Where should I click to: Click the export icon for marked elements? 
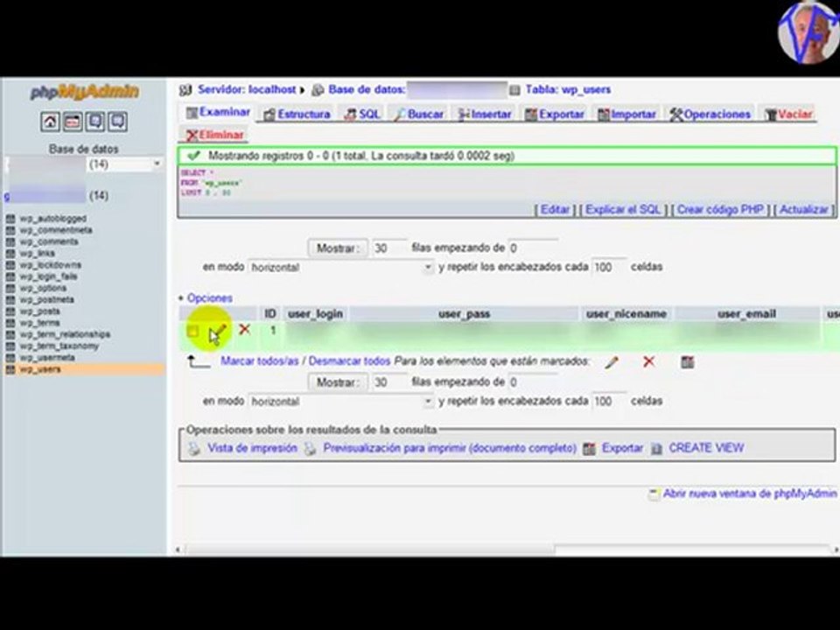(688, 362)
